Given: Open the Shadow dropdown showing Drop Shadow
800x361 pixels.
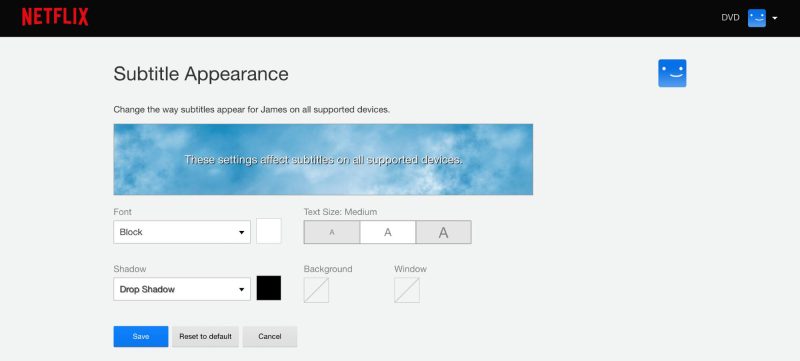Looking at the screenshot, I should pos(182,289).
